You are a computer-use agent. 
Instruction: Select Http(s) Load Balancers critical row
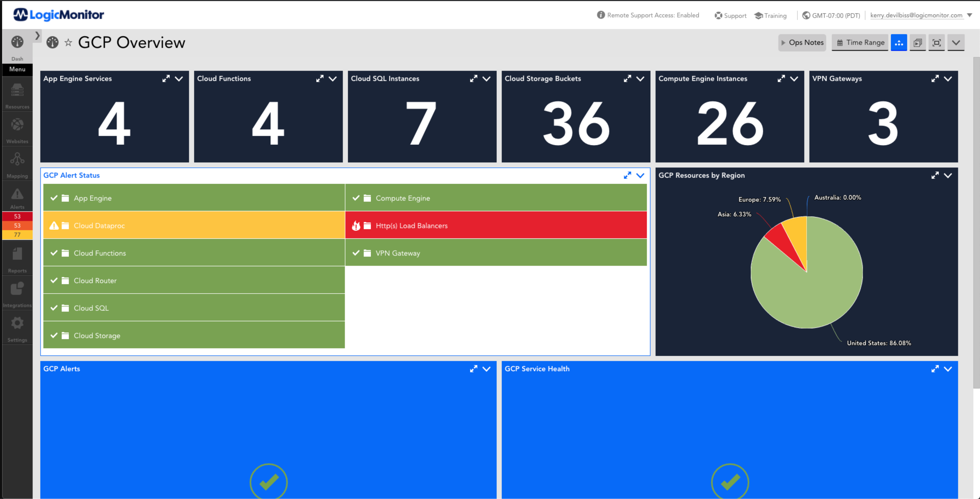pos(496,225)
